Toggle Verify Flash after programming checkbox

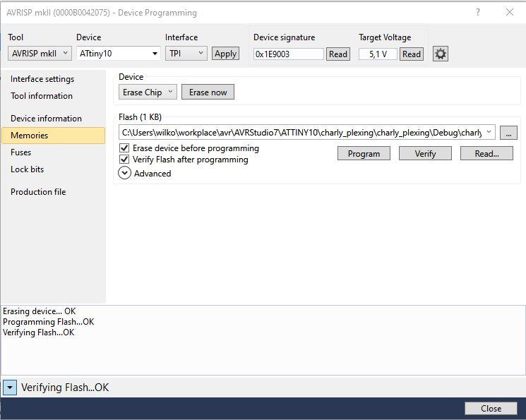(x=124, y=159)
